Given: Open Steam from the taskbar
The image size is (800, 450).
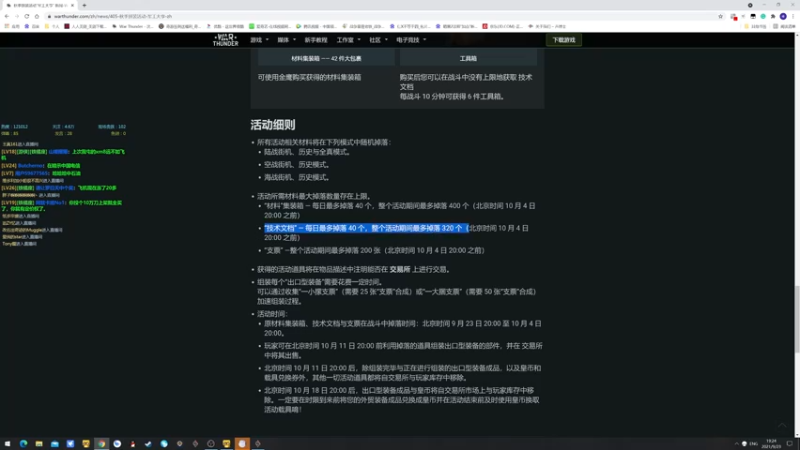Looking at the screenshot, I should click(x=148, y=444).
